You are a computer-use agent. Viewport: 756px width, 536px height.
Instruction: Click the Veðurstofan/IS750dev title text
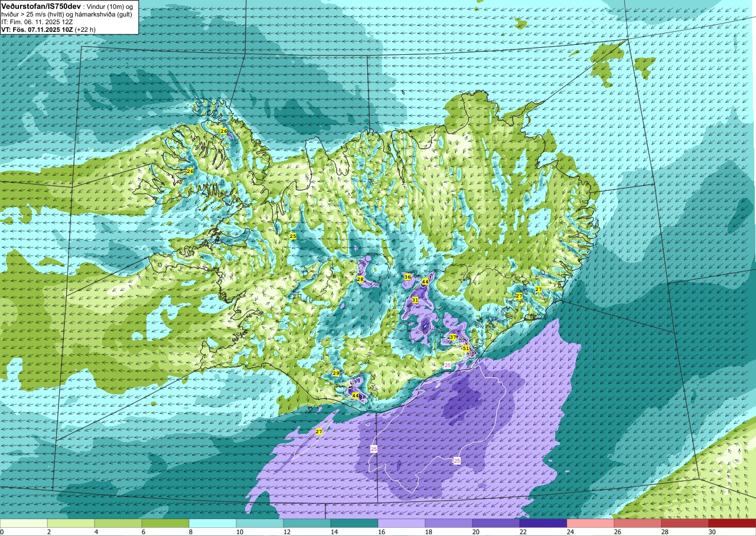(41, 5)
